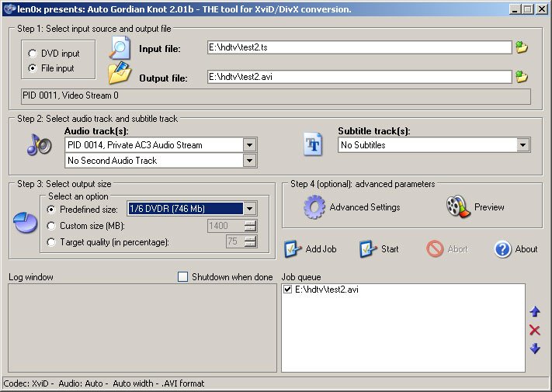Viewport: 552px width, 392px height.
Task: Open the Subtitle track(s) dropdown
Action: pos(522,145)
